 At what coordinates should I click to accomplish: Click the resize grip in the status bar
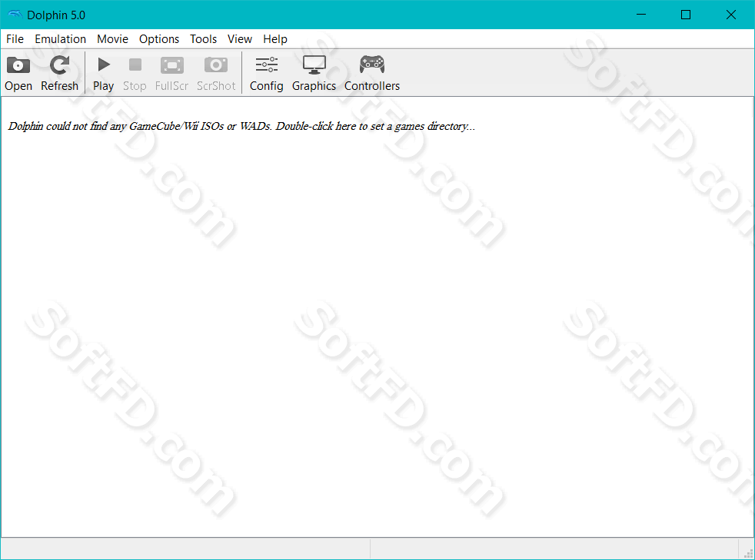(x=748, y=553)
